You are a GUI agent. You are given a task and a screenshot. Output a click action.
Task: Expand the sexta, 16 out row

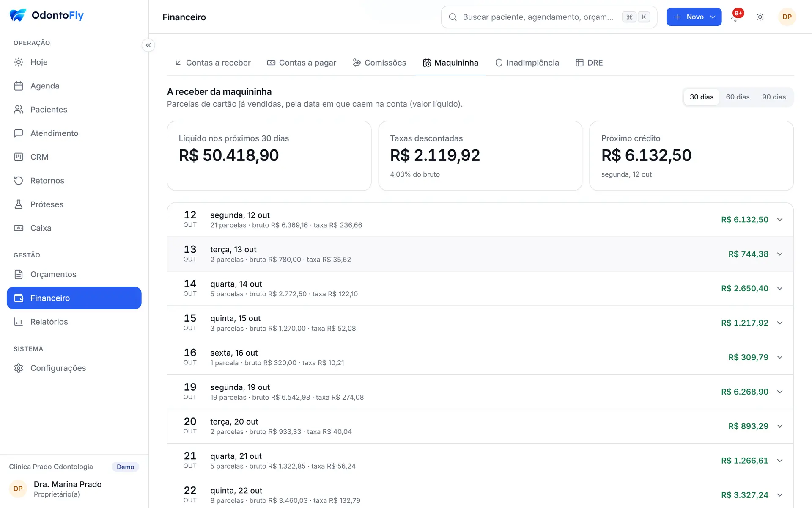tap(480, 357)
